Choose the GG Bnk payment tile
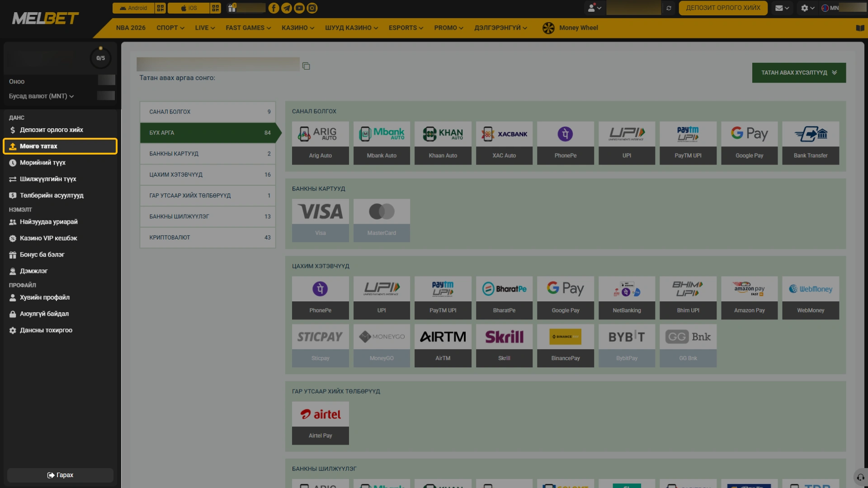Image resolution: width=868 pixels, height=488 pixels. pos(688,346)
